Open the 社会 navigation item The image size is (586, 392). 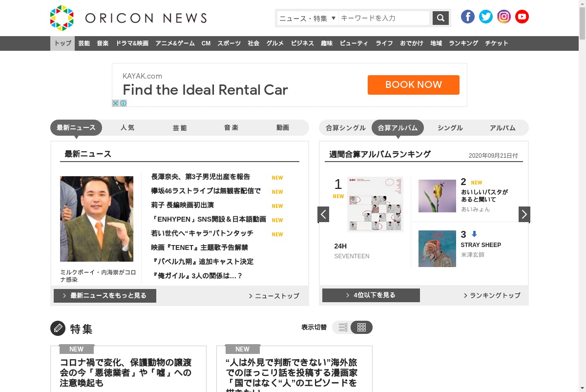[x=253, y=43]
